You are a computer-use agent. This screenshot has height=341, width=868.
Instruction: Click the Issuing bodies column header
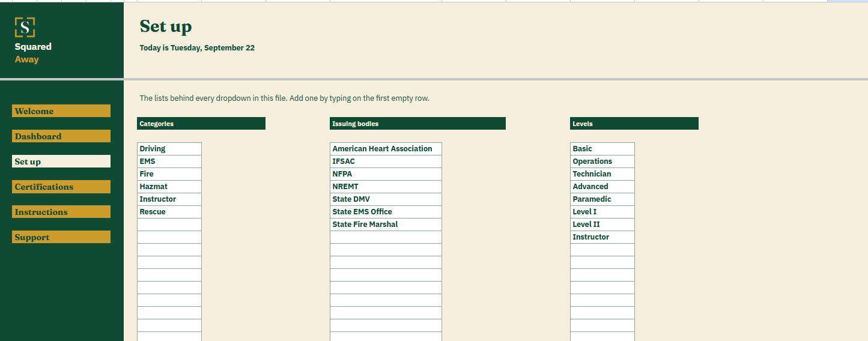click(417, 124)
